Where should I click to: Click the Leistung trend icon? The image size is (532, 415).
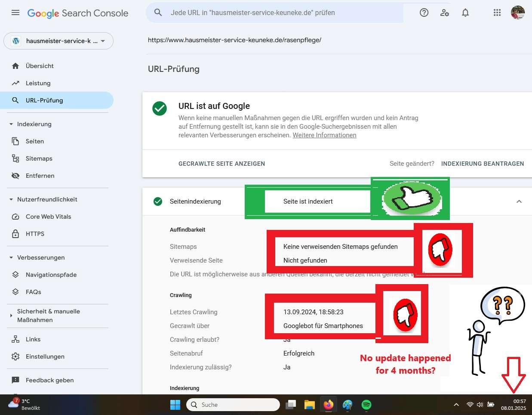point(15,83)
